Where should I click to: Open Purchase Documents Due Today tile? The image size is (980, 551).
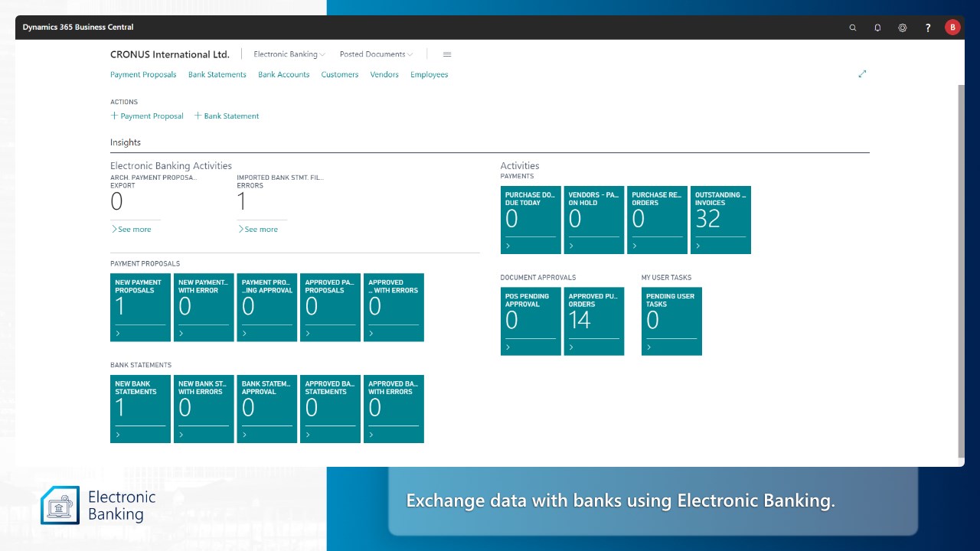[531, 220]
